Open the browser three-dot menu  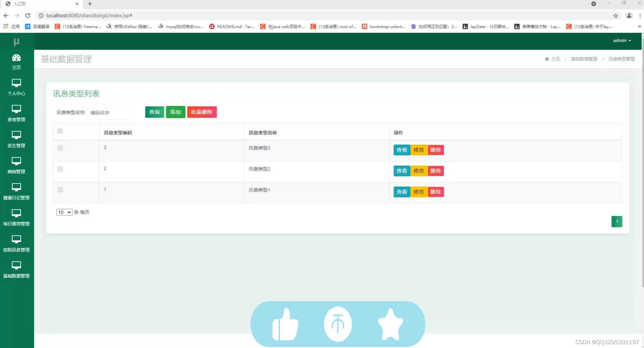640,15
